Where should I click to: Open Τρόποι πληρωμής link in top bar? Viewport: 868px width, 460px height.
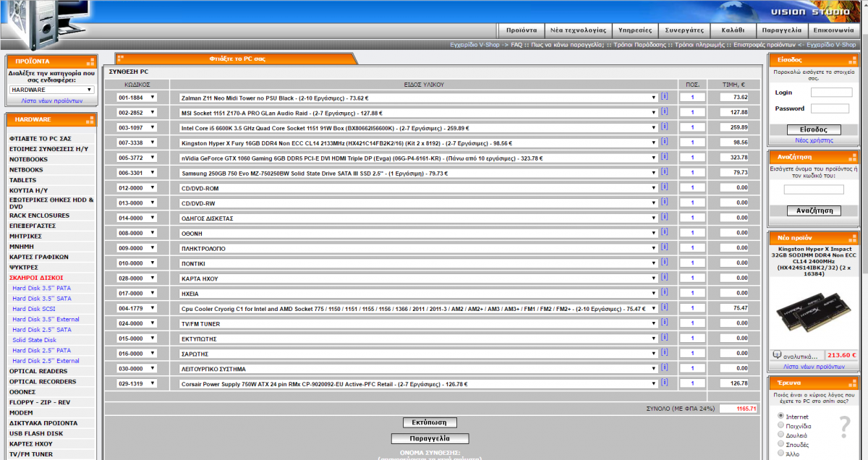click(x=699, y=45)
